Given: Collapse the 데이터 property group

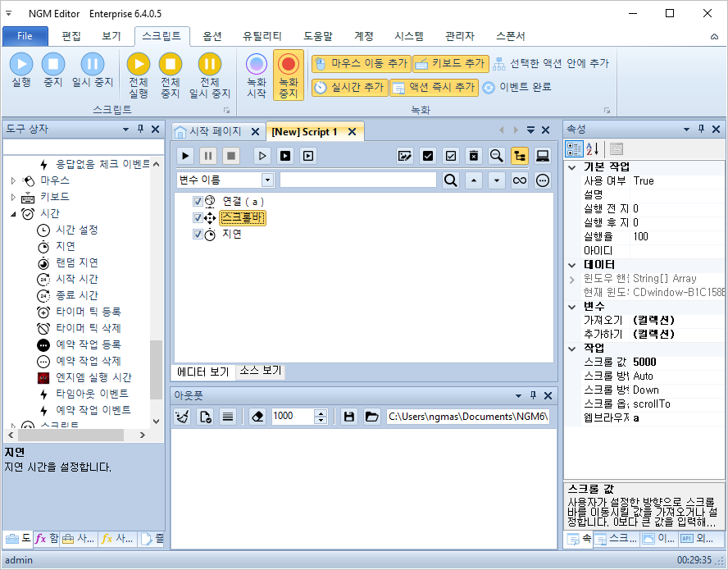Looking at the screenshot, I should click(x=572, y=265).
